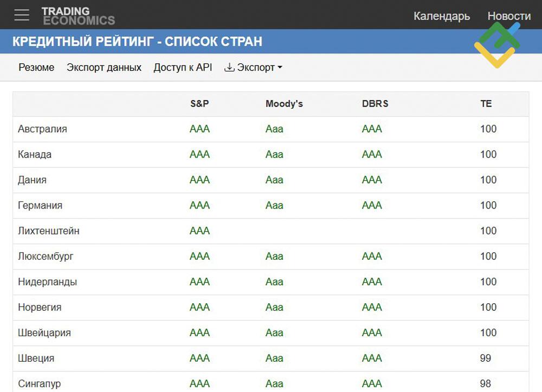Sort by the S&P column header
The image size is (542, 392).
tap(199, 103)
